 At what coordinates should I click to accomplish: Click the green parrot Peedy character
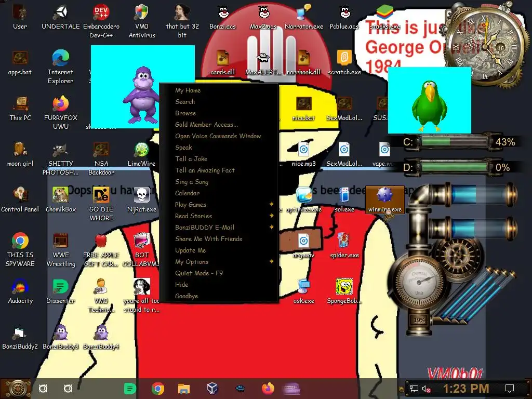429,106
